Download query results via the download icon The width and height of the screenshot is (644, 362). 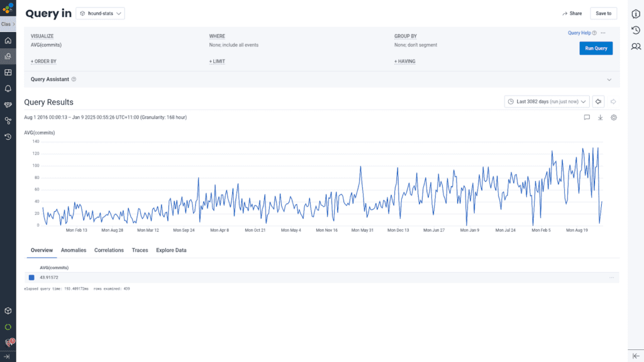tap(600, 118)
